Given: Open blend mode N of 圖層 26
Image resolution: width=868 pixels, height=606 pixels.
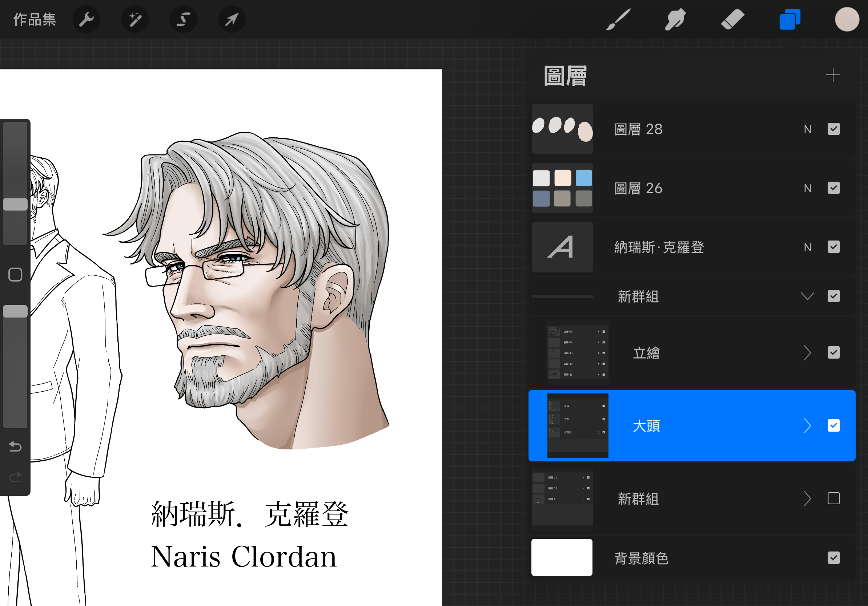Looking at the screenshot, I should [x=808, y=188].
